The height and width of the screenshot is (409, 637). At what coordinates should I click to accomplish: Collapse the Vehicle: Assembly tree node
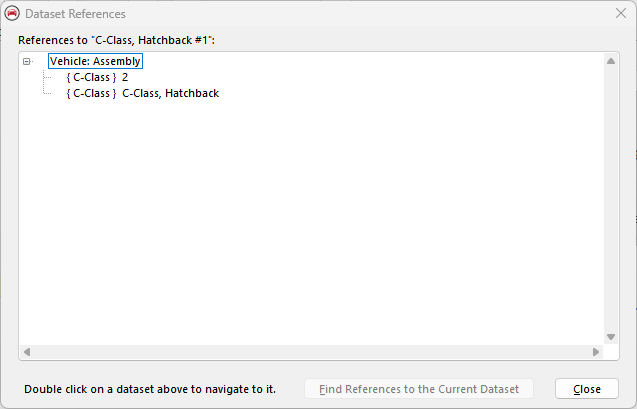[27, 61]
